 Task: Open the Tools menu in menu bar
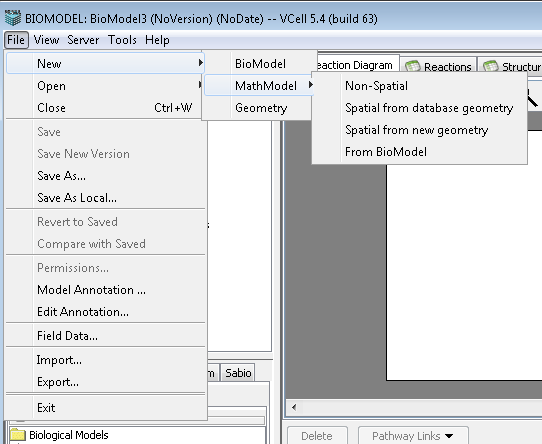click(122, 40)
